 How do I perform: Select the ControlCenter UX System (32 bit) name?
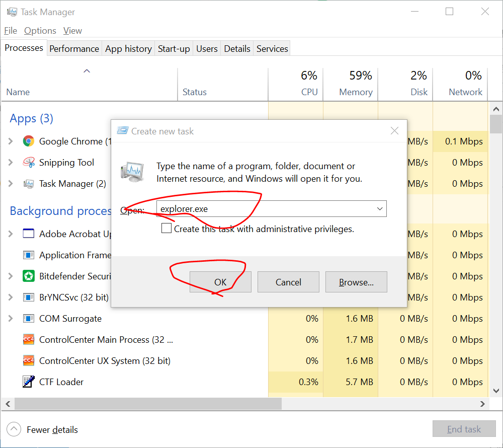105,360
